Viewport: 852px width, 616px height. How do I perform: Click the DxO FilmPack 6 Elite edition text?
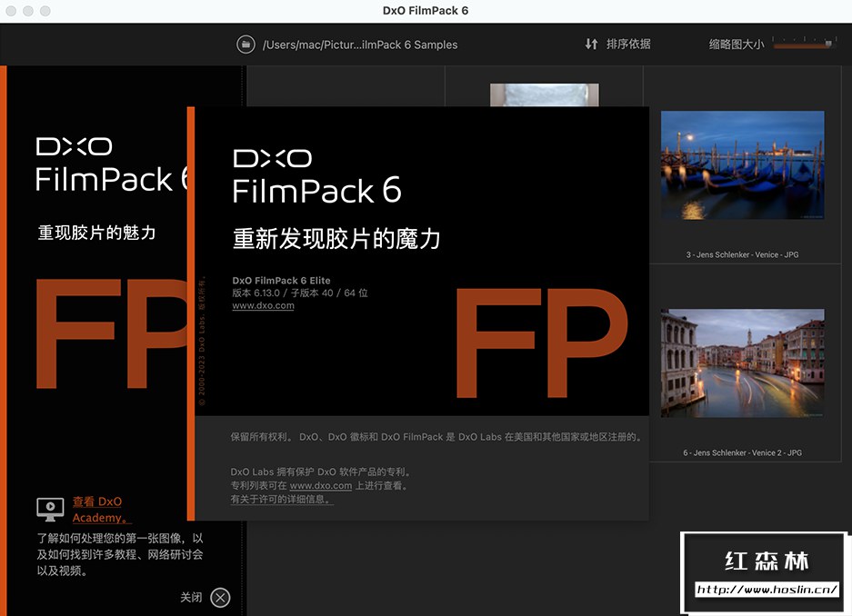(x=281, y=281)
